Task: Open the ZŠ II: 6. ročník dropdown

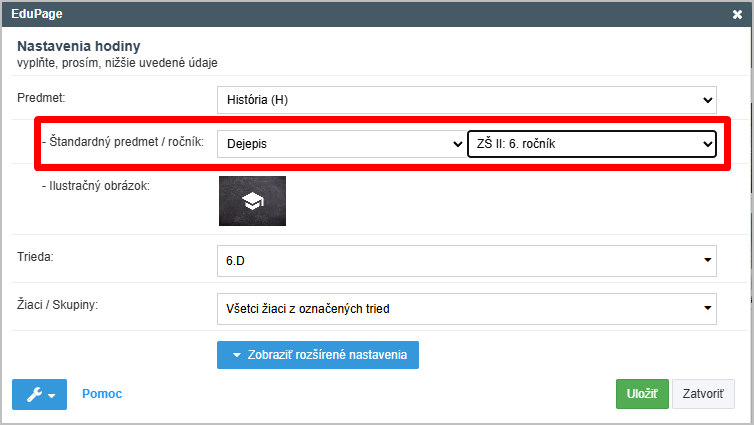Action: coord(591,144)
